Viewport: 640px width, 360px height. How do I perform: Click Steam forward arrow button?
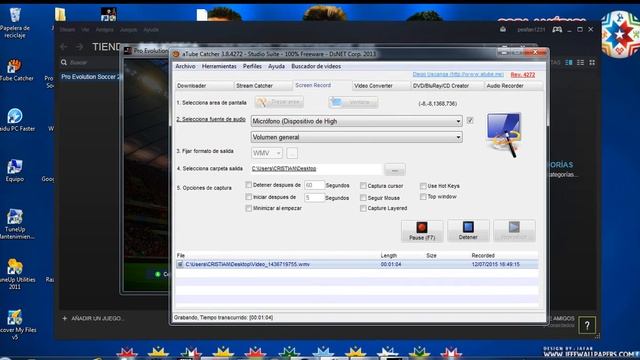79,47
